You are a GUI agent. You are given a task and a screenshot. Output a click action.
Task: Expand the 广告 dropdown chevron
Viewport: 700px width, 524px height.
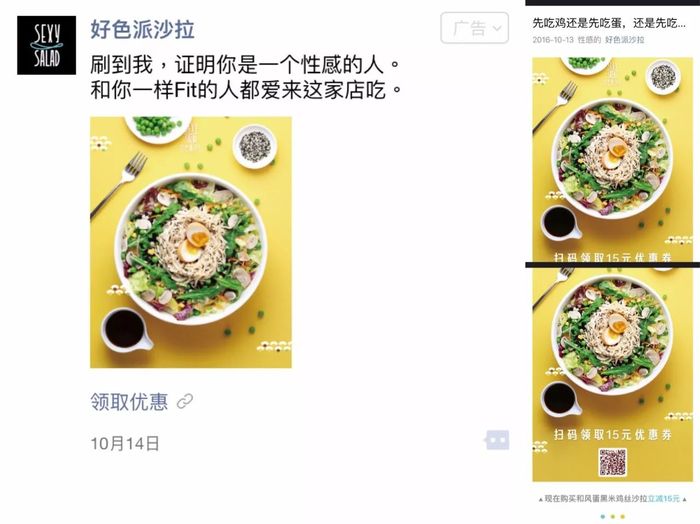(x=496, y=29)
